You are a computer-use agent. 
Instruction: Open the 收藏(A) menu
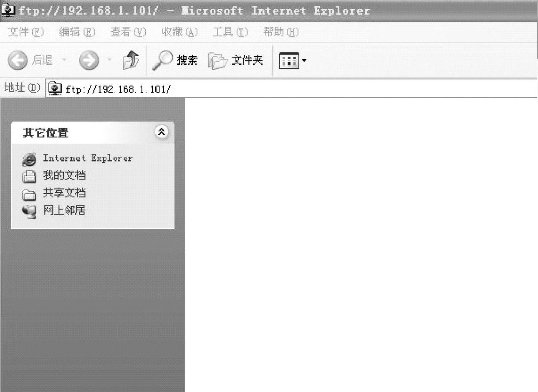[x=179, y=32]
